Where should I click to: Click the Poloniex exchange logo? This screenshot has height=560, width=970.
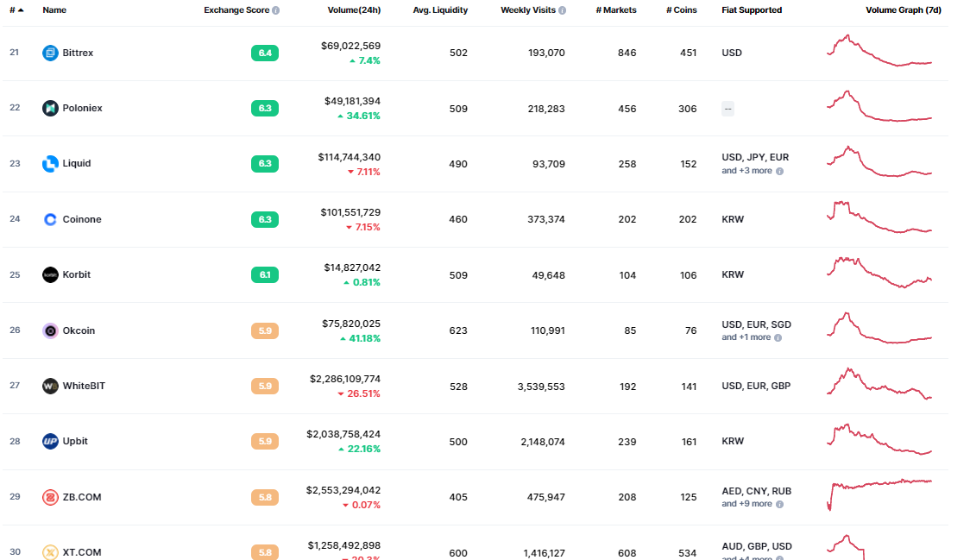point(50,108)
